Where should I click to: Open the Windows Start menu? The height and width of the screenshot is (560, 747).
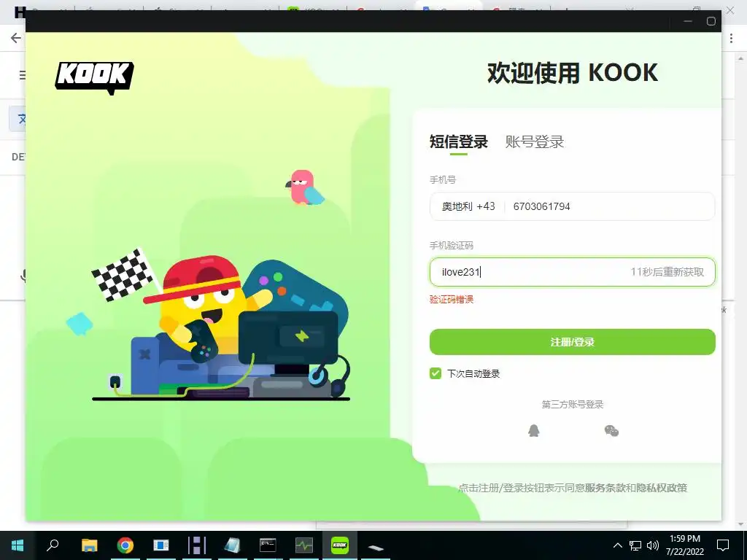point(18,545)
